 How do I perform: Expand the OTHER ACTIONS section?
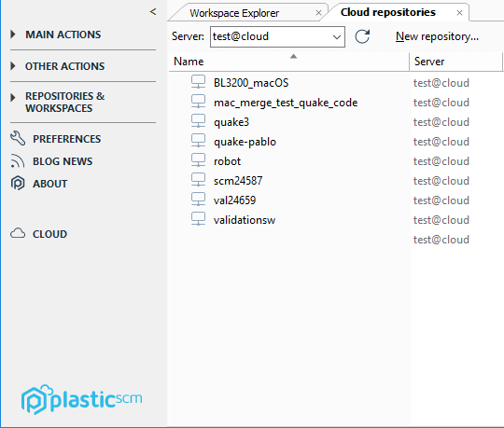click(13, 66)
